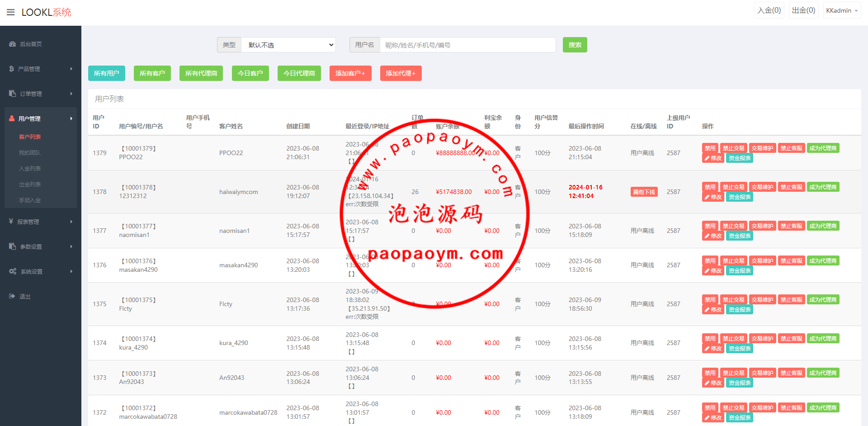Image resolution: width=868 pixels, height=426 pixels.
Task: Click the bitcoin icon for 产品管理
Action: click(11, 69)
